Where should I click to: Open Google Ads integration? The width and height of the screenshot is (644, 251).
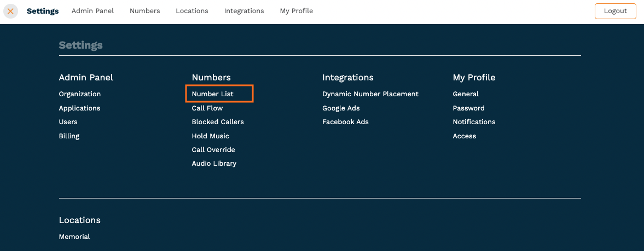(341, 108)
